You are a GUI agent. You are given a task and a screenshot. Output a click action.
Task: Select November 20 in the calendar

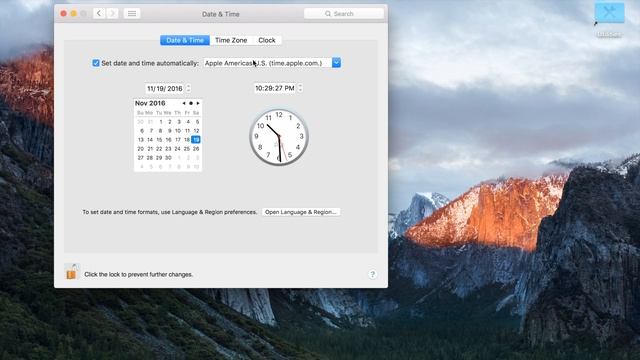tap(141, 149)
